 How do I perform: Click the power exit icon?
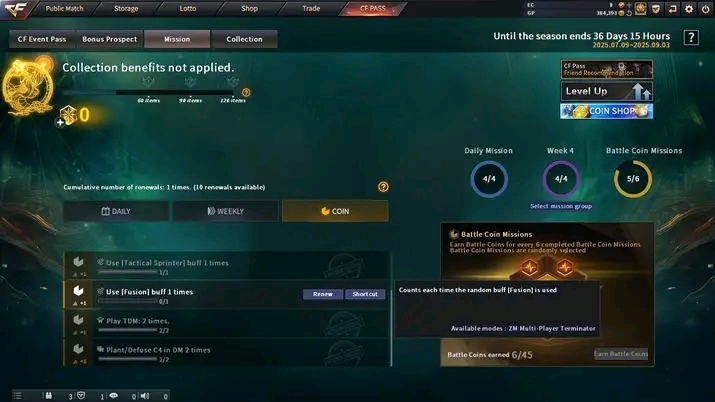pos(705,9)
